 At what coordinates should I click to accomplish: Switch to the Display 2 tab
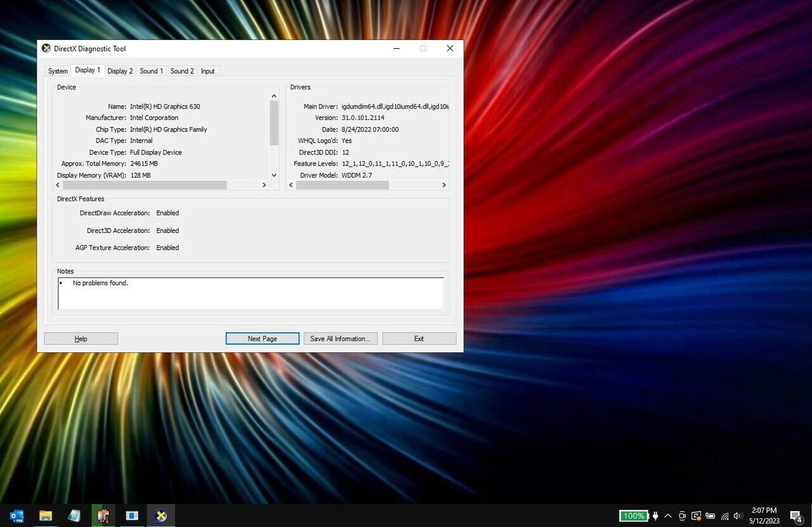tap(120, 71)
